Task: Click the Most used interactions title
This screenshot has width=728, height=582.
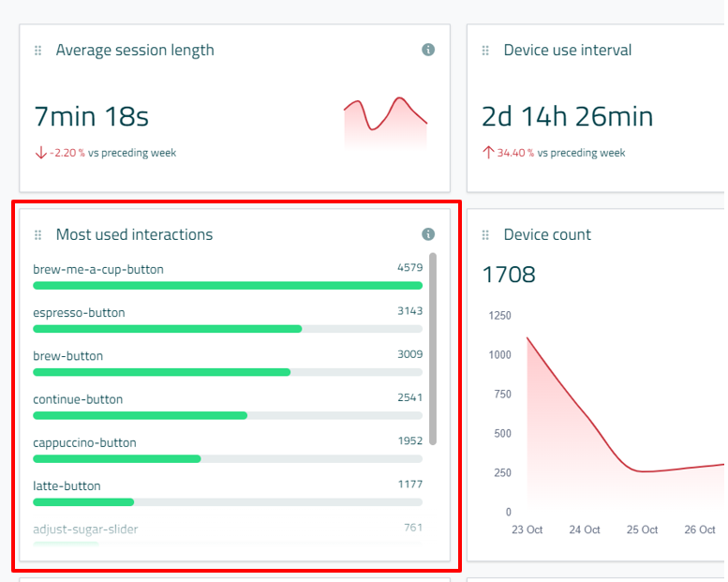Action: pyautogui.click(x=134, y=234)
